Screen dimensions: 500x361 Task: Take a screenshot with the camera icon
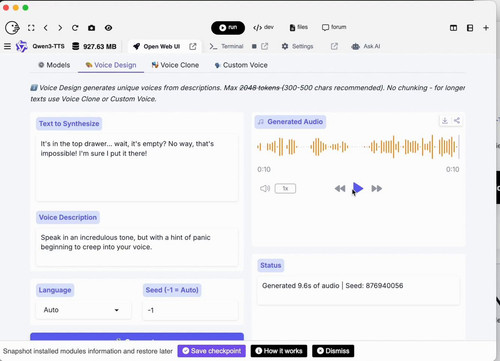[91, 28]
